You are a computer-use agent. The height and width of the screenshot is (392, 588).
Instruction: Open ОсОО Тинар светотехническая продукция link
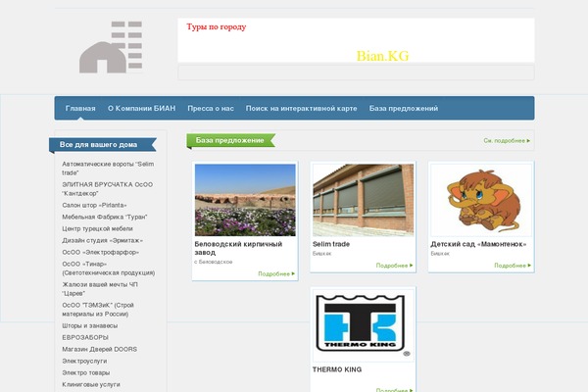point(109,269)
